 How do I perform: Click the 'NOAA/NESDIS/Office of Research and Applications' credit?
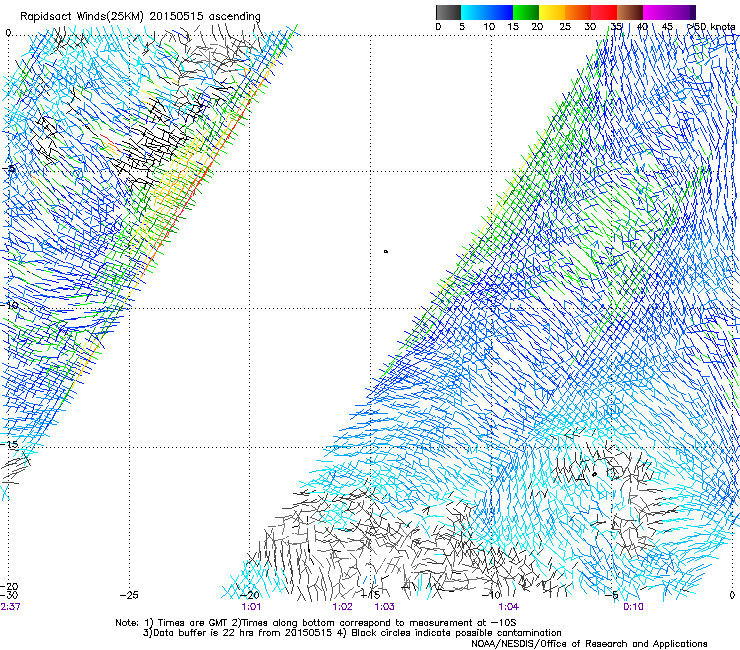tap(589, 643)
